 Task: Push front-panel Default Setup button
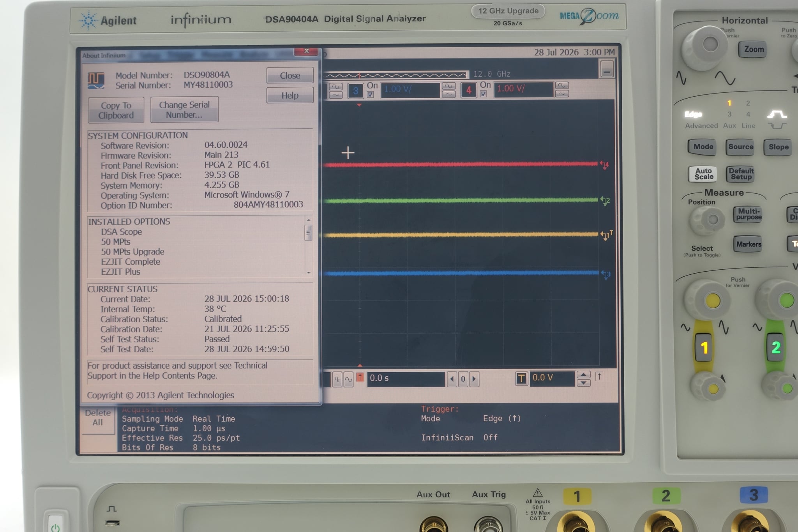pyautogui.click(x=741, y=174)
